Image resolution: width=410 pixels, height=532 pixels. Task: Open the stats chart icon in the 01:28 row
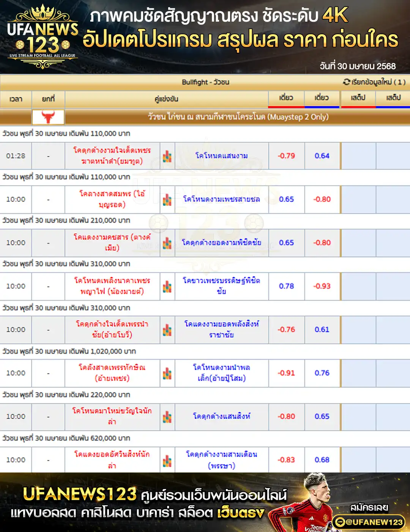(x=167, y=156)
